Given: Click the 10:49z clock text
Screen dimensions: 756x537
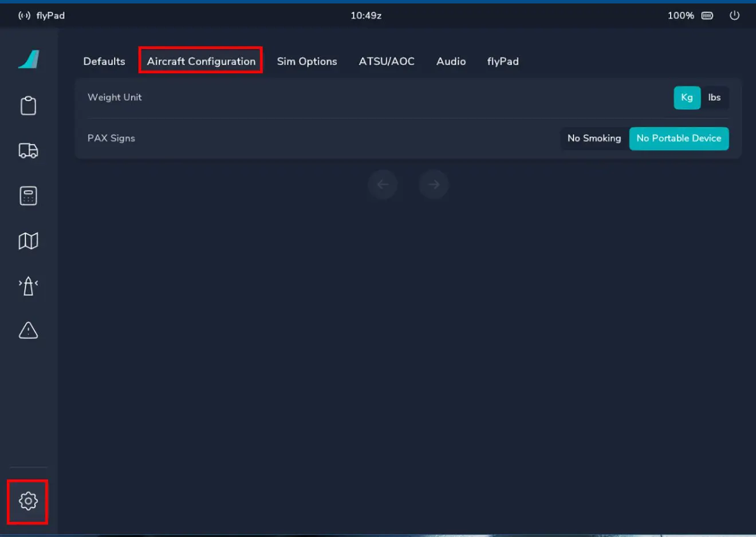Looking at the screenshot, I should click(366, 15).
